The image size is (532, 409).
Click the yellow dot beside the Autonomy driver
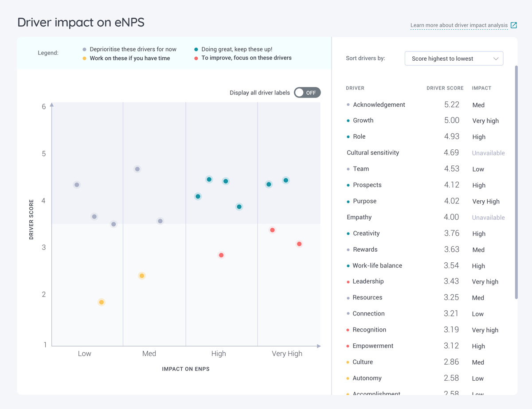348,378
